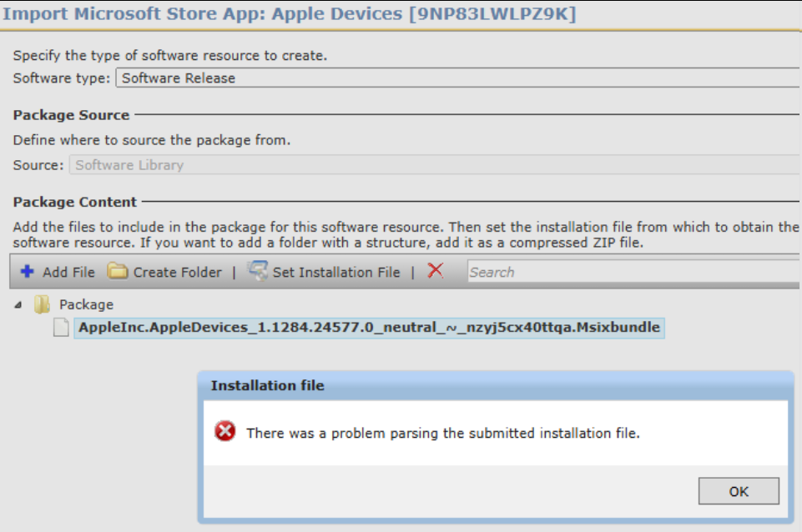802x532 pixels.
Task: Click the parsing problem error message text
Action: coord(442,433)
